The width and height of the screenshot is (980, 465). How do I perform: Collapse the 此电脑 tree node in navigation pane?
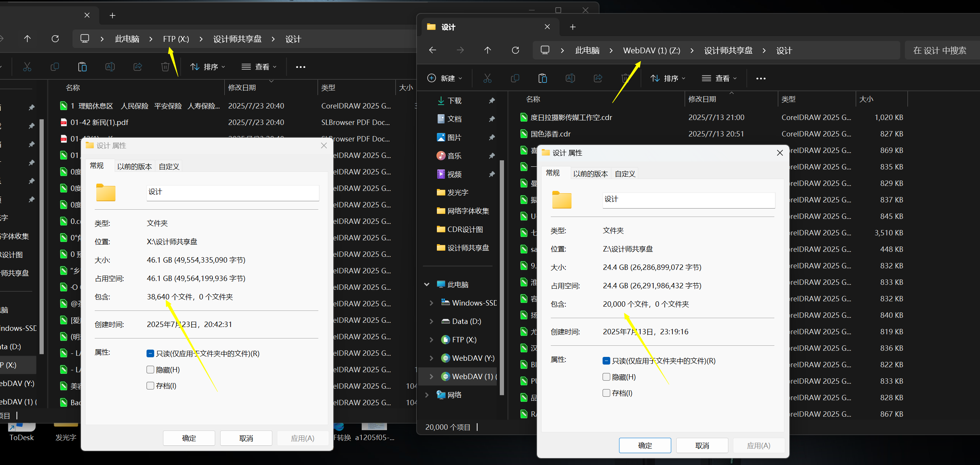click(x=427, y=284)
